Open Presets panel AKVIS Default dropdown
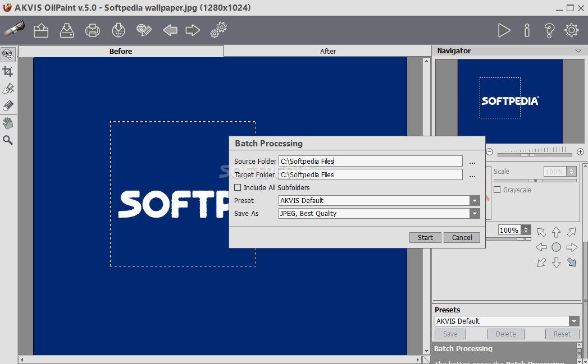The image size is (588, 364). [574, 321]
